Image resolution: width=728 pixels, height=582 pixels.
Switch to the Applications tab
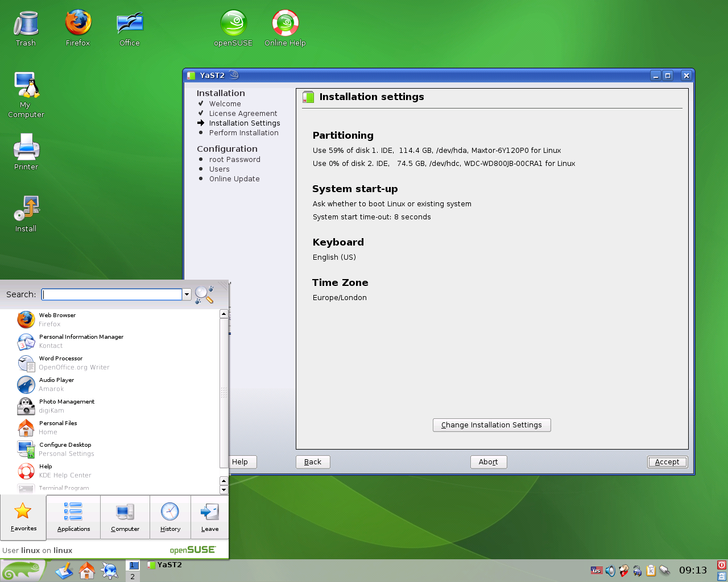point(73,517)
